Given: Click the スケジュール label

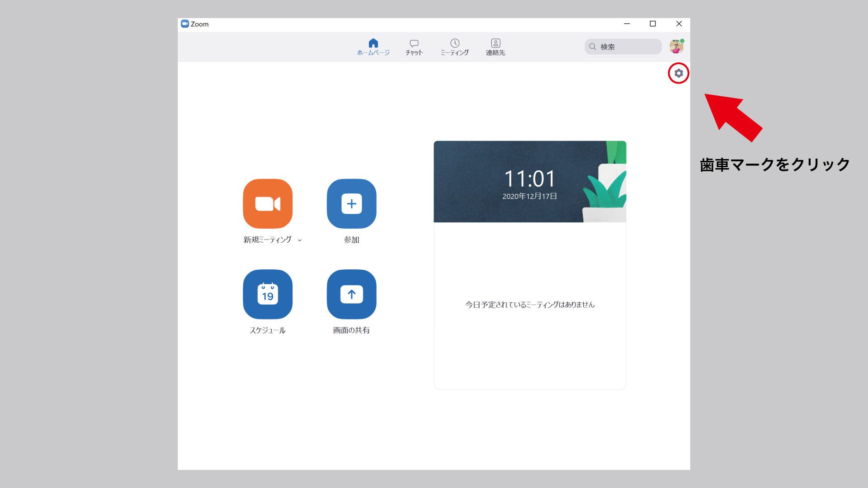Looking at the screenshot, I should pyautogui.click(x=268, y=330).
